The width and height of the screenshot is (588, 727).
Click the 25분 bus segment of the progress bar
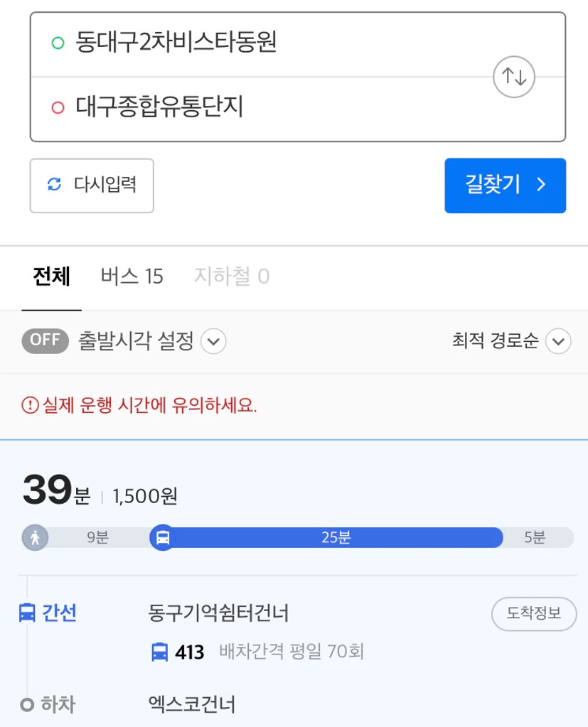(336, 538)
